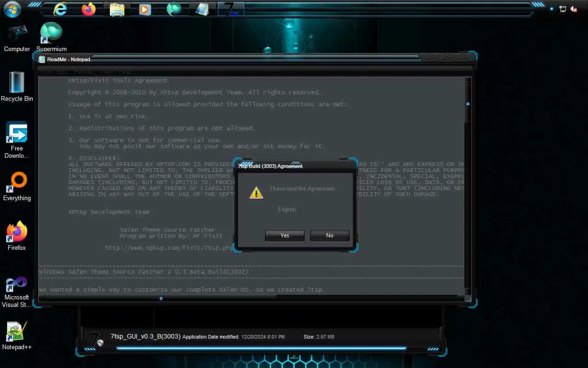Open Supermium from the taskbar

click(x=174, y=9)
